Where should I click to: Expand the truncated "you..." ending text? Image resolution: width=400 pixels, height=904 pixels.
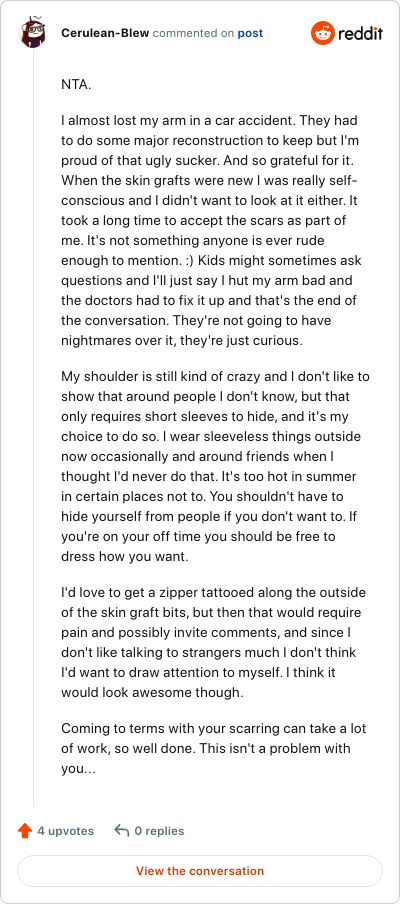78,769
